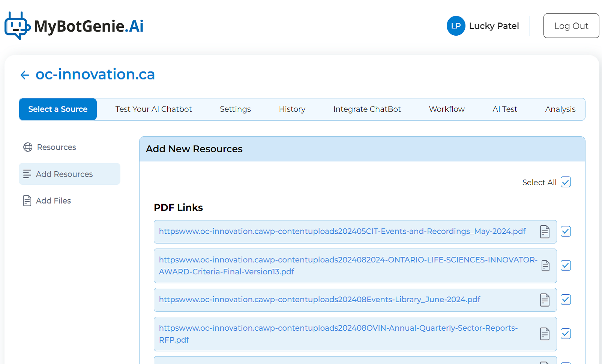The image size is (602, 364).
Task: Go to the Workflow tab
Action: pyautogui.click(x=446, y=109)
